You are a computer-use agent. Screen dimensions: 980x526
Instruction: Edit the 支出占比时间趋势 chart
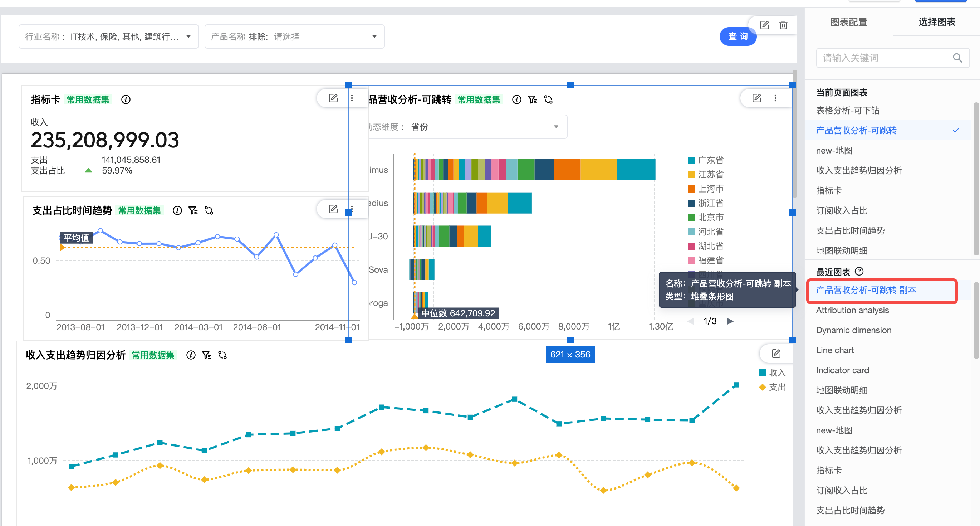pyautogui.click(x=333, y=209)
